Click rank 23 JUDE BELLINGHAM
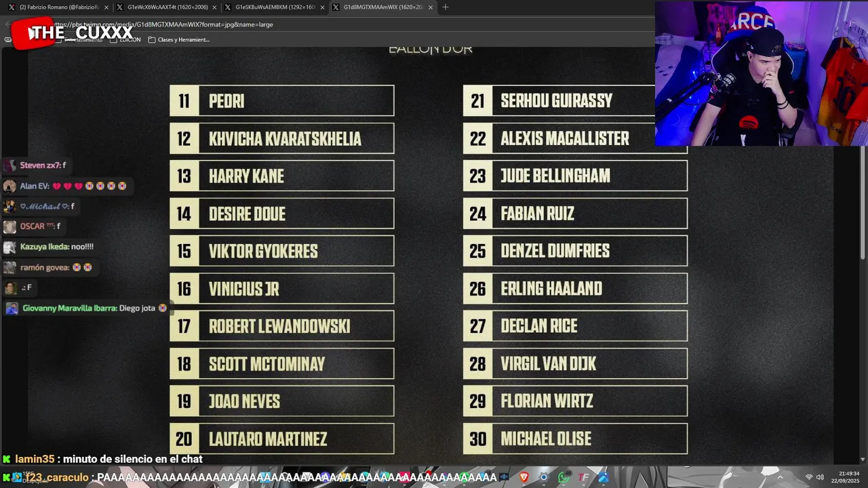868x488 pixels. click(575, 176)
